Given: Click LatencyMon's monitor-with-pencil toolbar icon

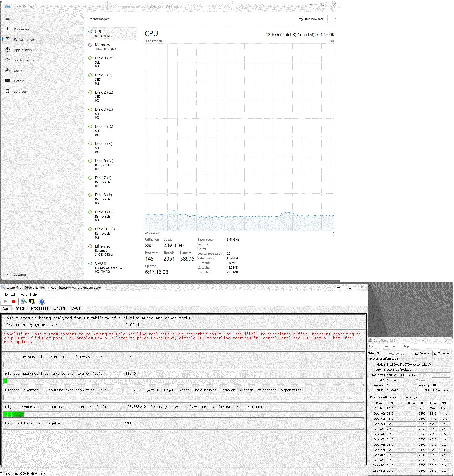Looking at the screenshot, I should click(x=24, y=301).
